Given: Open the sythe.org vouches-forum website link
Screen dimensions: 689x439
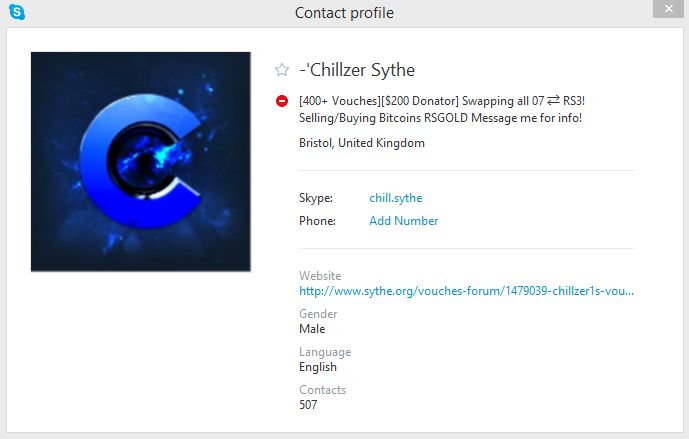Looking at the screenshot, I should click(466, 291).
